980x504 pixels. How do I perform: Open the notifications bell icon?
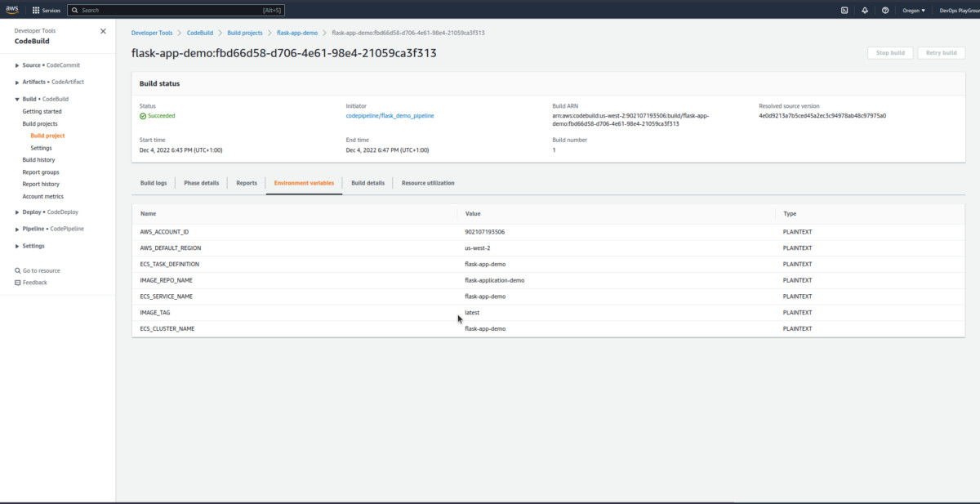click(x=864, y=11)
